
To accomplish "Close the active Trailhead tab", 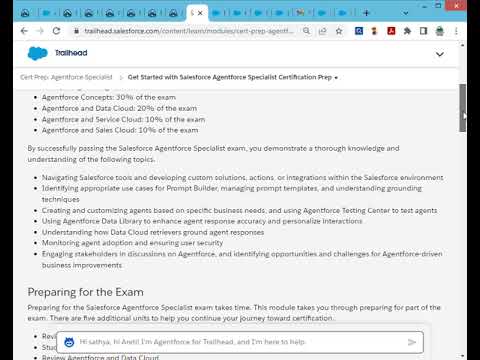I will coord(200,13).
